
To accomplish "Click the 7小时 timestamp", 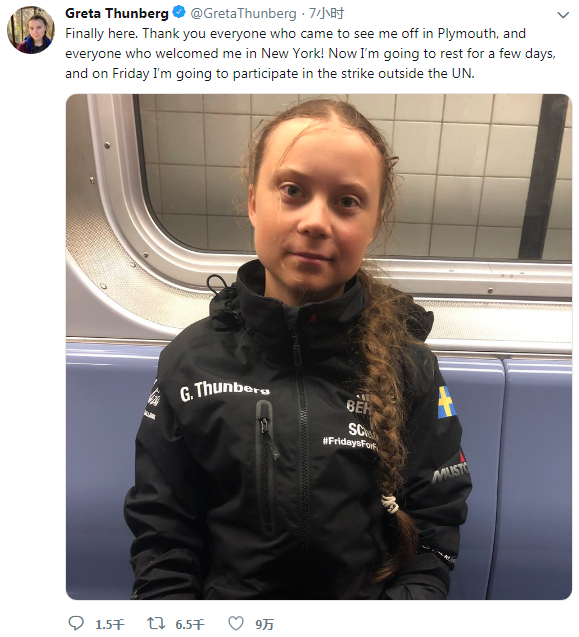I will click(326, 13).
